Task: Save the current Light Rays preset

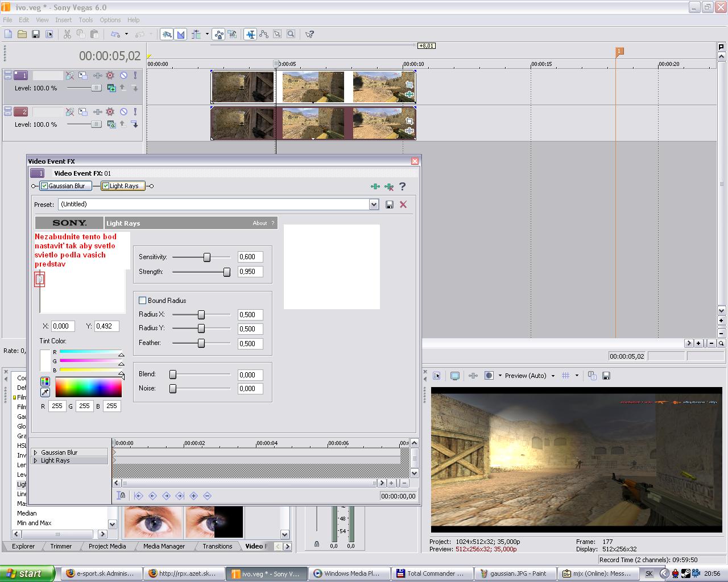Action: (x=390, y=205)
